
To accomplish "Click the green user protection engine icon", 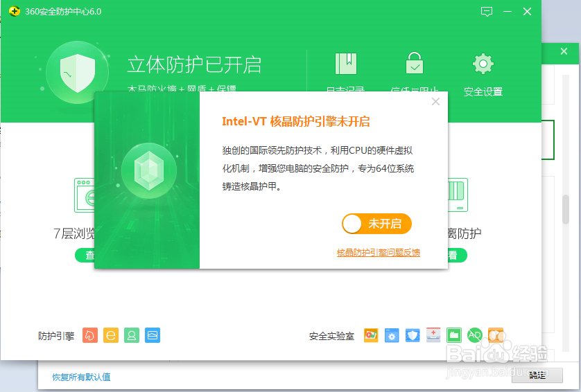I will 132,335.
